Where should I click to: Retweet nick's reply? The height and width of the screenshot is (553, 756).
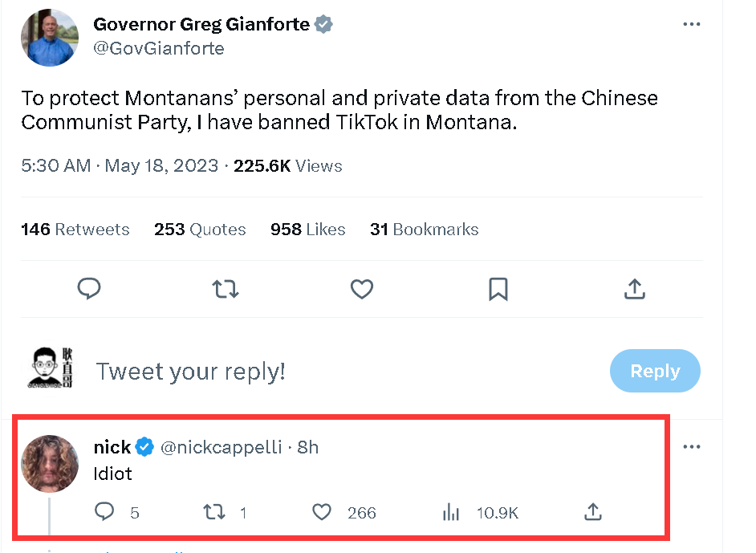point(215,512)
